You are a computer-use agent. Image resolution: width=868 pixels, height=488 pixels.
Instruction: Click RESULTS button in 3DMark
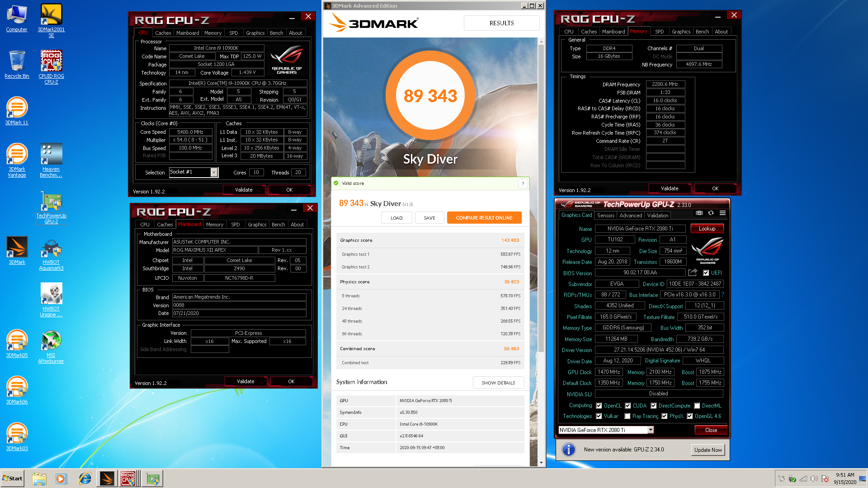coord(501,23)
